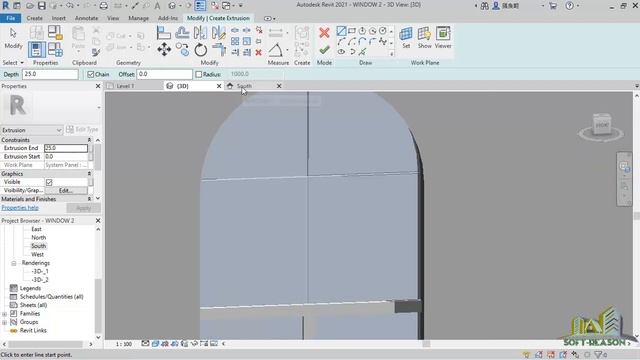Screen dimensions: 640x360
Task: Click the Modify arrow tool
Action: coord(13,38)
